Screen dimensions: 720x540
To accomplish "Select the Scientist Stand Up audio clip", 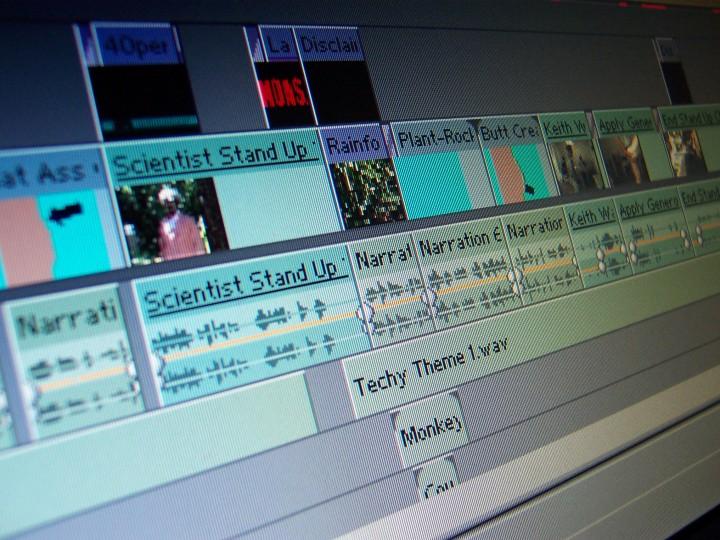I will [x=253, y=324].
